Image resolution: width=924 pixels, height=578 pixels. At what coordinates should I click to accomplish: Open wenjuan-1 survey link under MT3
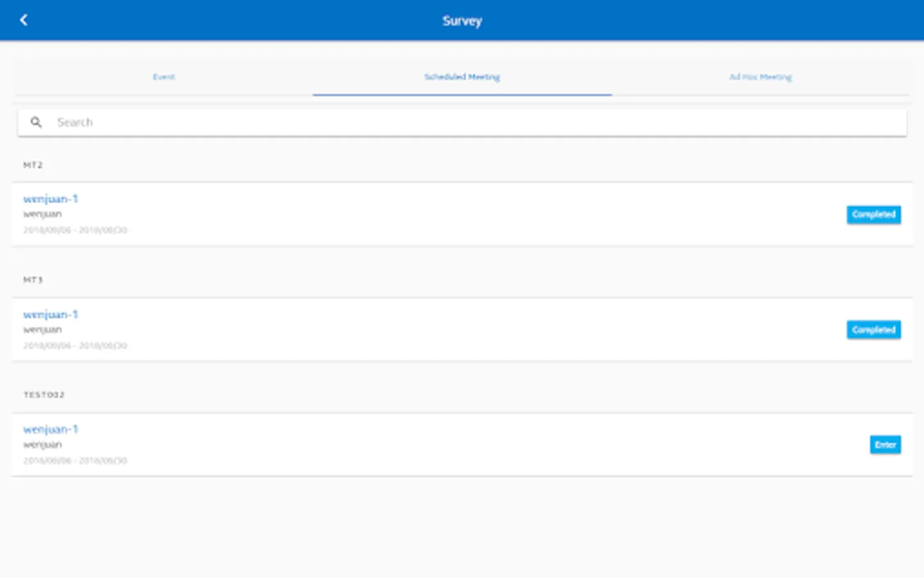pyautogui.click(x=51, y=315)
